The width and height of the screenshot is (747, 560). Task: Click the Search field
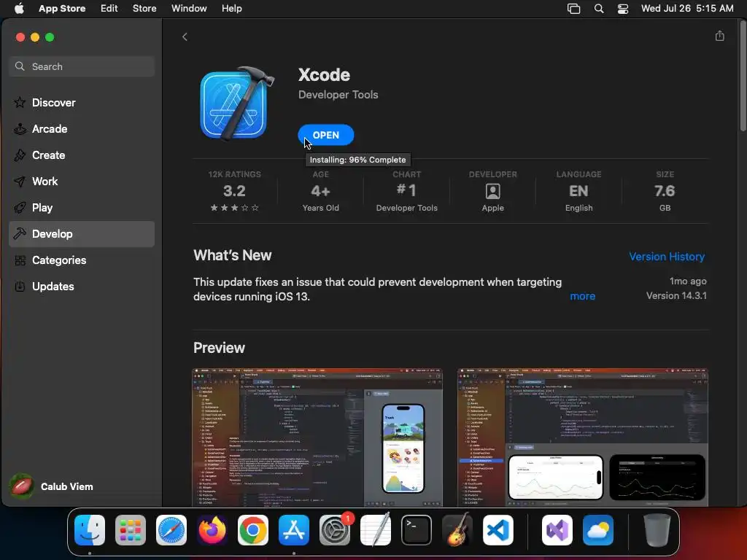pyautogui.click(x=82, y=66)
